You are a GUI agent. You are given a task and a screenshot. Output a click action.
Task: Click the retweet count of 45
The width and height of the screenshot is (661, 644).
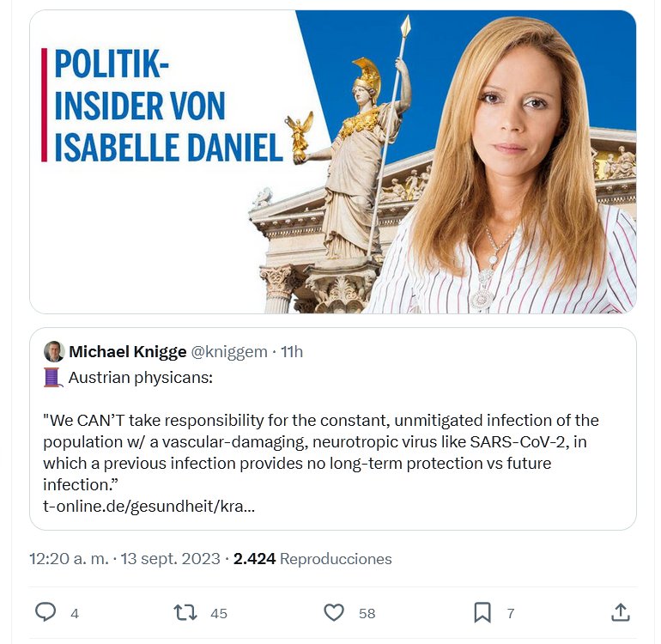pyautogui.click(x=219, y=613)
